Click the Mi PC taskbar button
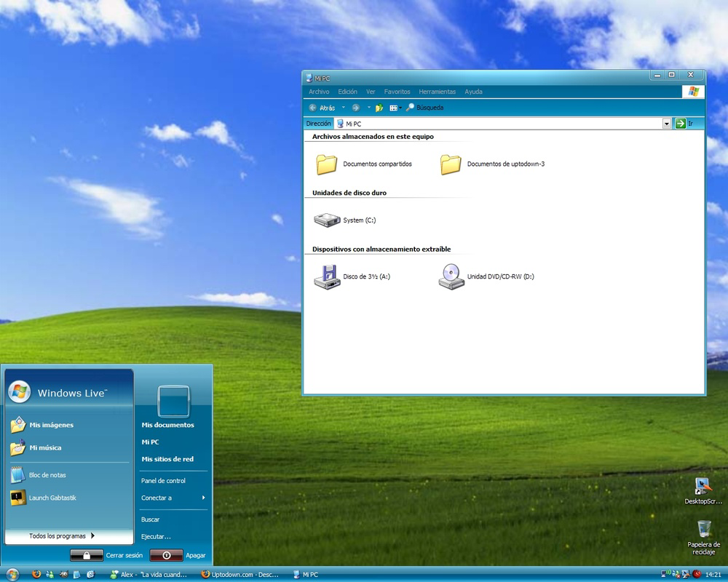 [306, 574]
